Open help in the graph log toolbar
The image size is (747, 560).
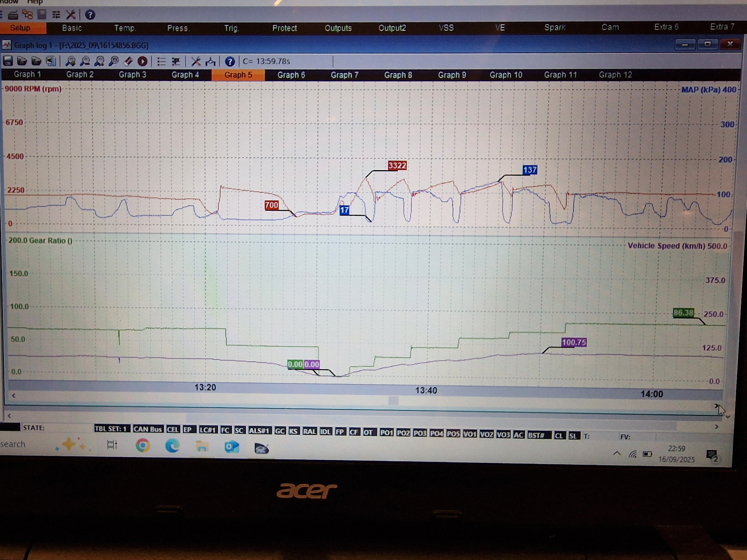pos(230,61)
